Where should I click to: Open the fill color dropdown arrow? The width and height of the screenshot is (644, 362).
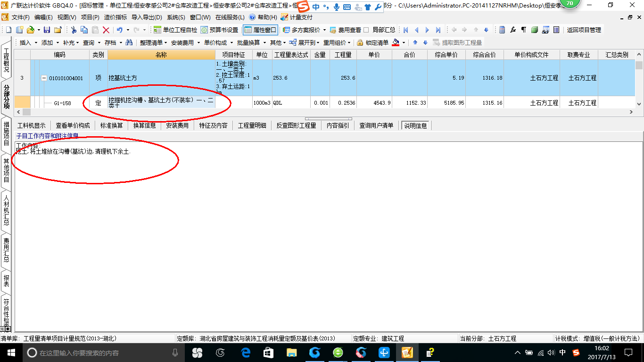click(x=404, y=43)
